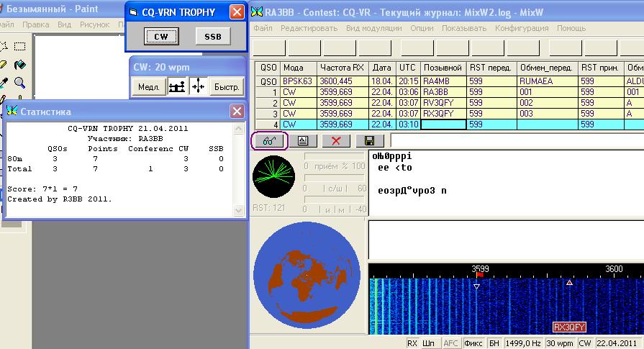Image resolution: width=644 pixels, height=349 pixels.
Task: Click the floppy disk save QSO icon
Action: 369,141
